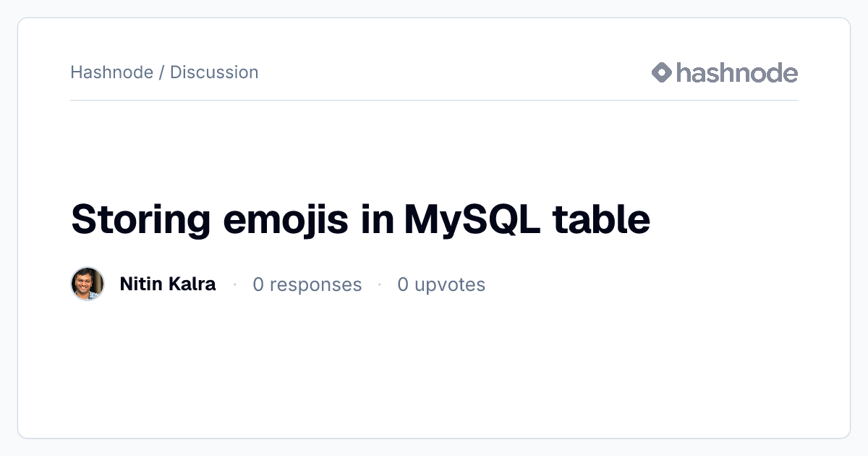Click the author name Nitin Kalra
868x456 pixels.
click(168, 284)
